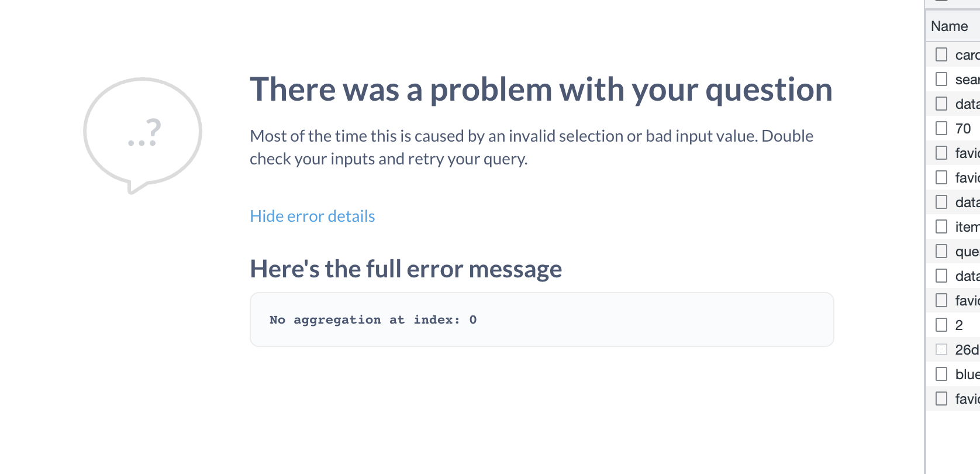Select the first 'data' row
980x474 pixels.
964,104
